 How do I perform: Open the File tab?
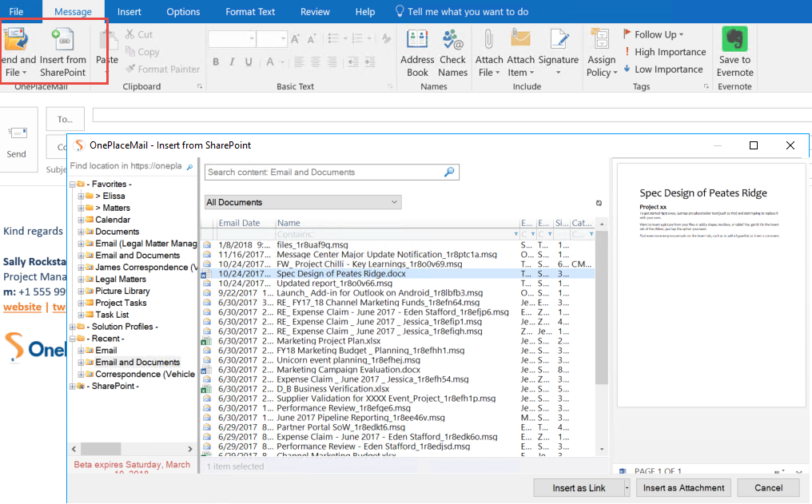[x=16, y=11]
